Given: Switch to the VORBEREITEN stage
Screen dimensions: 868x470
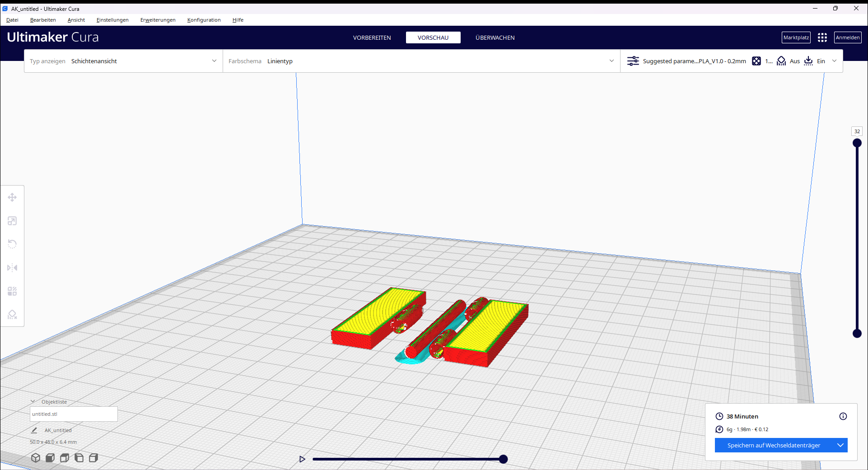Looking at the screenshot, I should (x=372, y=37).
